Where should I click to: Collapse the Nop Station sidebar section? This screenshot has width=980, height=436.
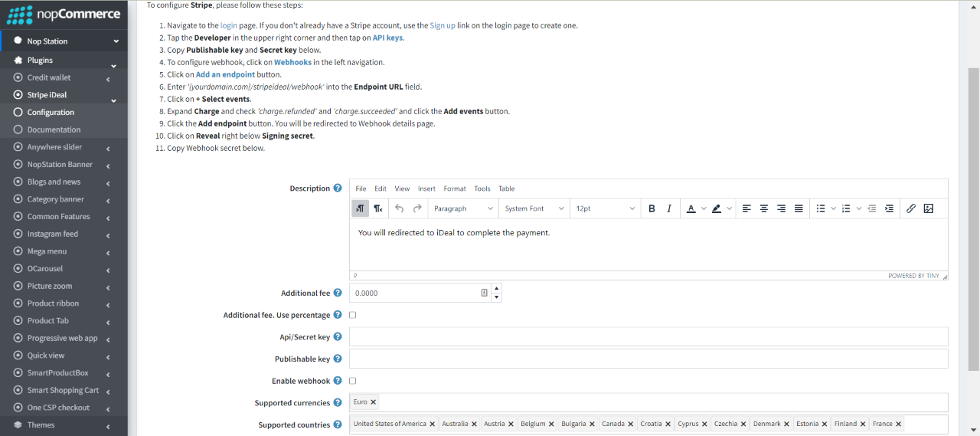(64, 41)
